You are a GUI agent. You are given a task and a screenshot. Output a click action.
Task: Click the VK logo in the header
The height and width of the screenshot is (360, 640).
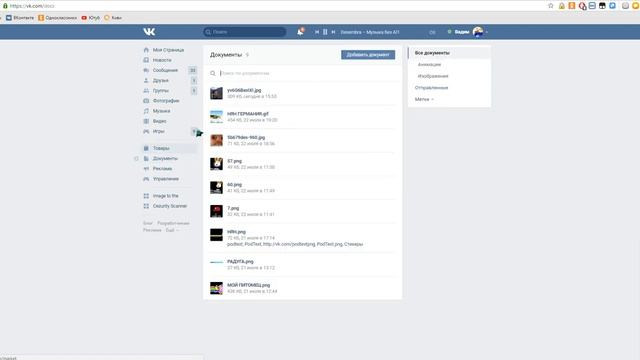[x=149, y=32]
